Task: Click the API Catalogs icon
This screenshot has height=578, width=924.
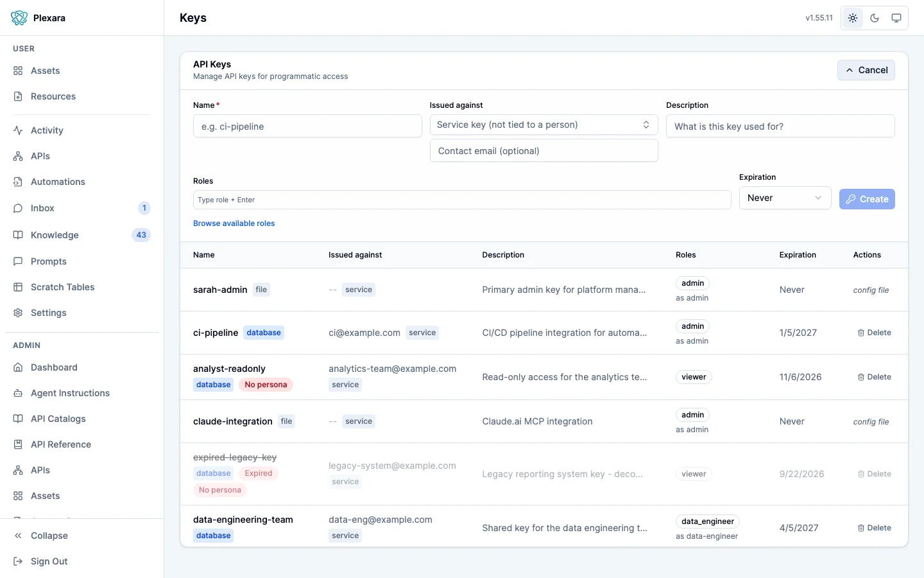Action: coord(18,419)
